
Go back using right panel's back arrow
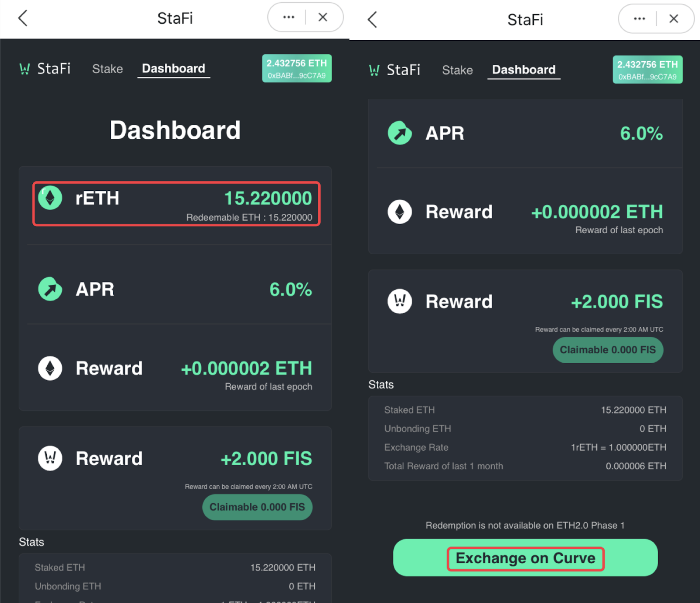[372, 19]
